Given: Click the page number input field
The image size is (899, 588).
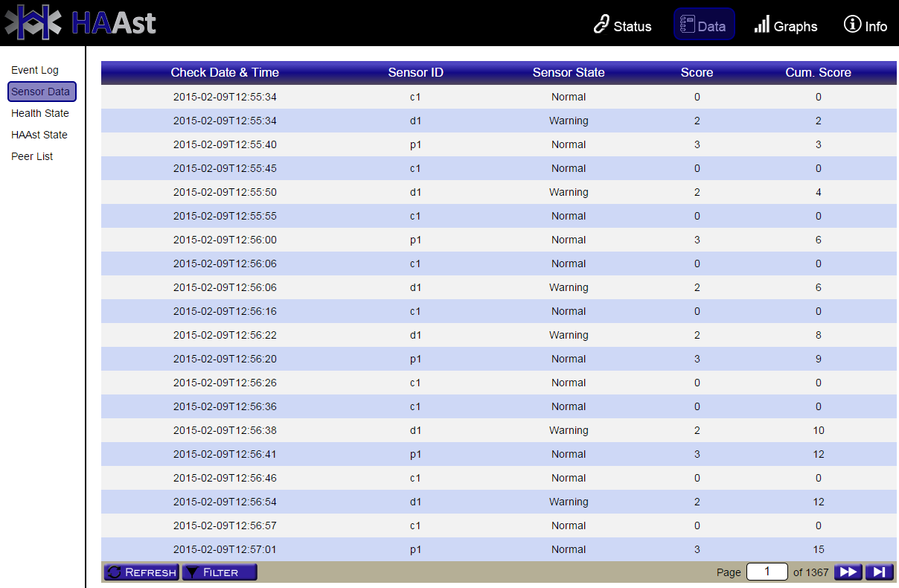Looking at the screenshot, I should point(767,572).
